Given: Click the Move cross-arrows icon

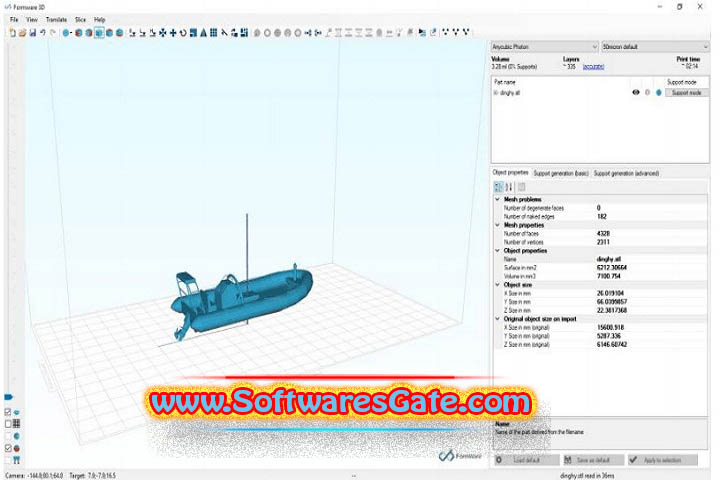Looking at the screenshot, I should tap(163, 33).
